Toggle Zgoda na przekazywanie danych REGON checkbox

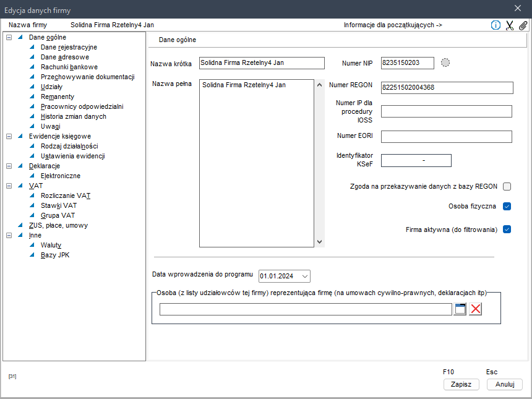pos(507,186)
